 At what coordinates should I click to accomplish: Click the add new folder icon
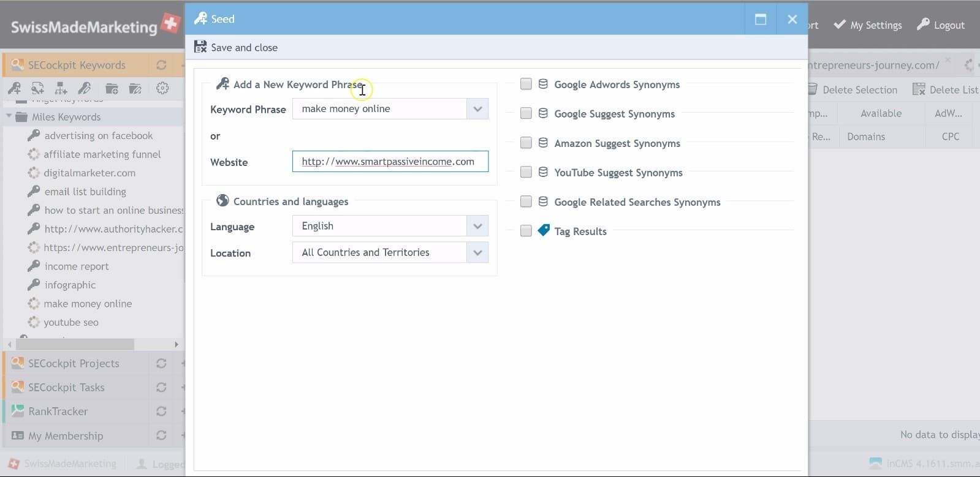pyautogui.click(x=112, y=89)
